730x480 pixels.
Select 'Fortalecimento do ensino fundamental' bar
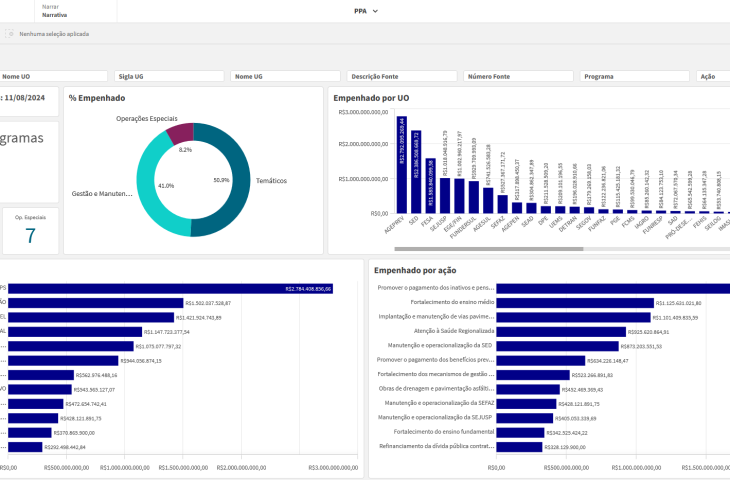[x=519, y=432]
